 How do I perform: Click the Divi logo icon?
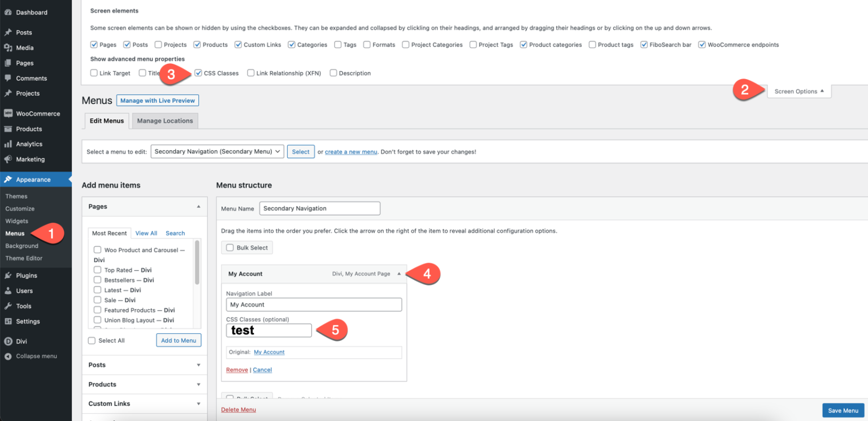click(8, 341)
